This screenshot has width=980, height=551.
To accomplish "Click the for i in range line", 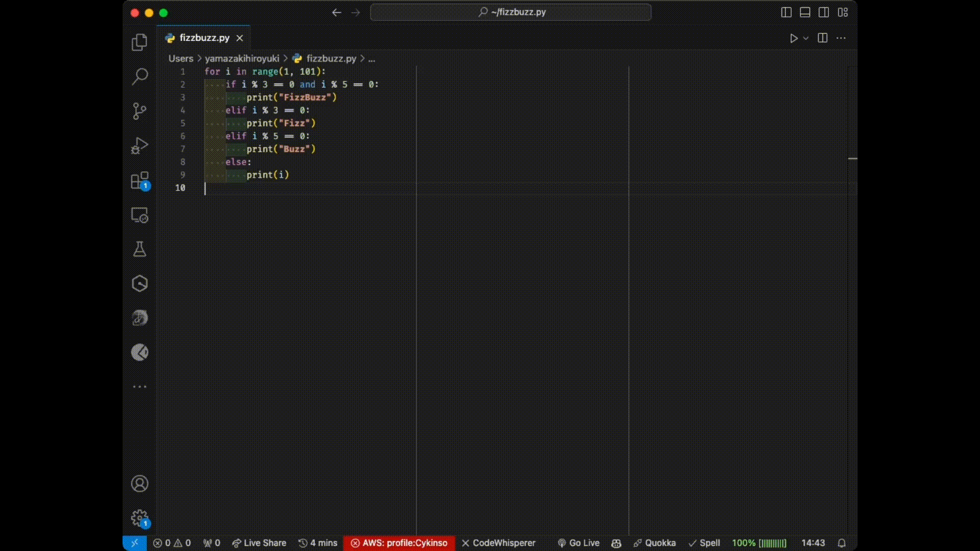I will tap(265, 71).
